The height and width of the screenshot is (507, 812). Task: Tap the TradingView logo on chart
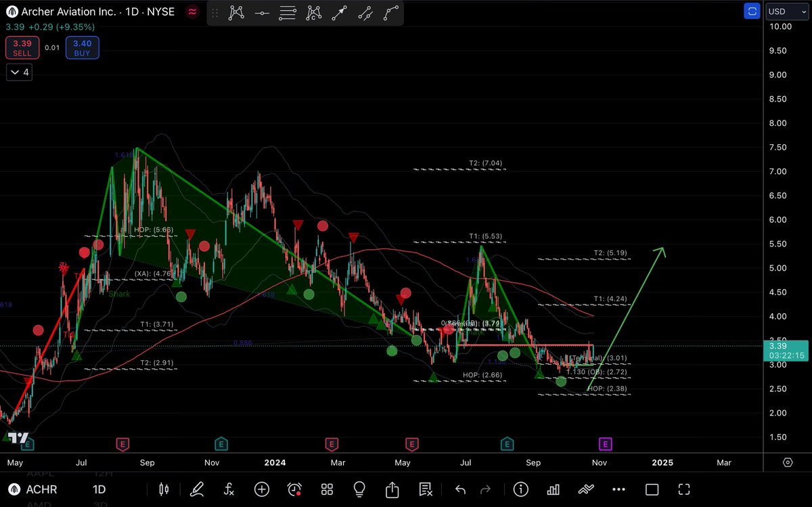click(18, 438)
